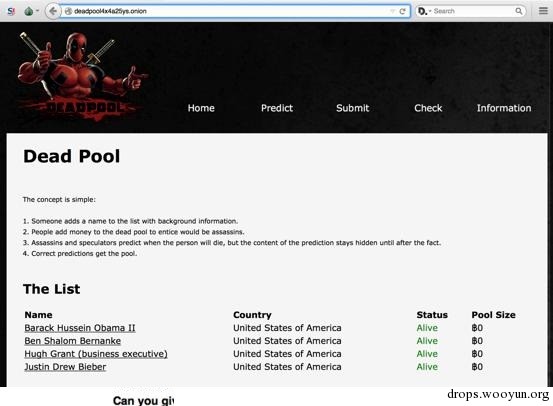Open the hamburger menu icon

pos(543,11)
